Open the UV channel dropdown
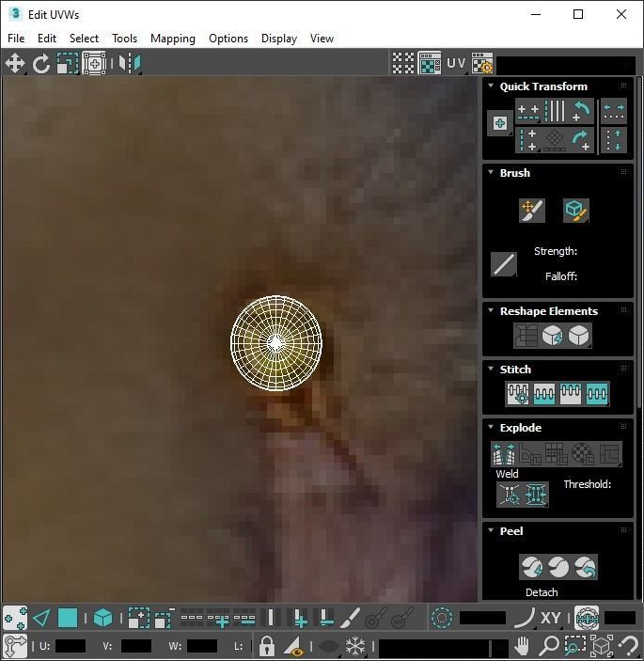This screenshot has height=661, width=644. pyautogui.click(x=457, y=64)
